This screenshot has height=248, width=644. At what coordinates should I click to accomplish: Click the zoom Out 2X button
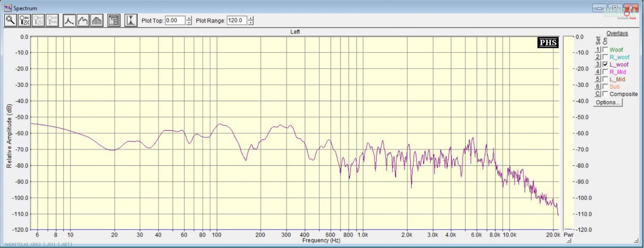38,20
